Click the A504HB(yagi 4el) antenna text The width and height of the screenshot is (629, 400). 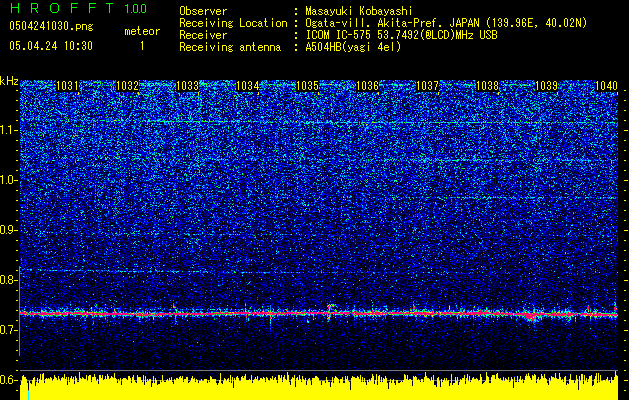353,47
